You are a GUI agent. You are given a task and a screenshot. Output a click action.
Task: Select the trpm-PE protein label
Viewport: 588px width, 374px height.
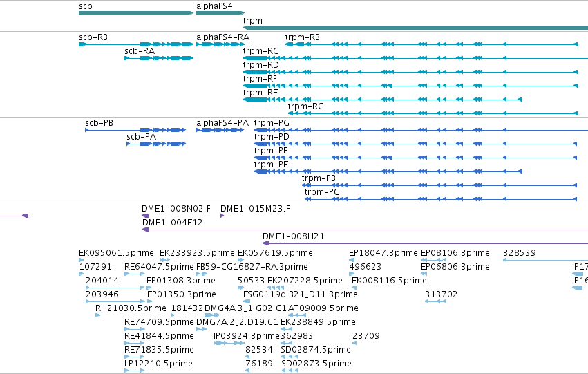click(x=271, y=165)
